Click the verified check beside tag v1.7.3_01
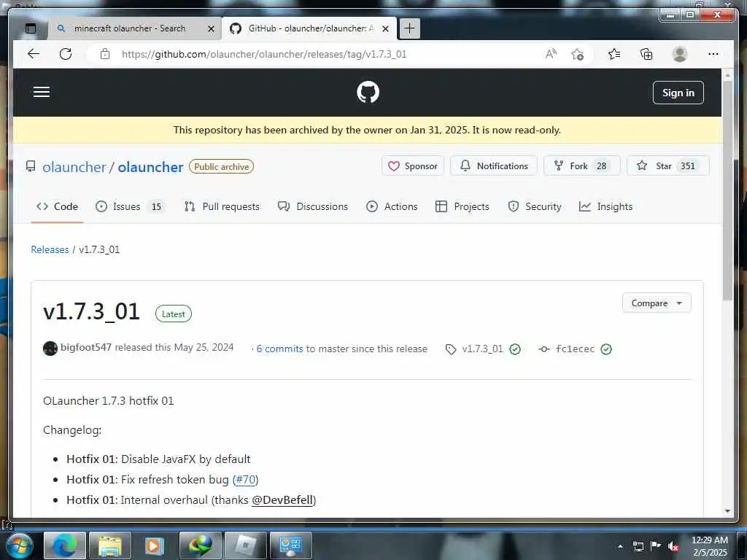The width and height of the screenshot is (747, 560). (x=515, y=349)
